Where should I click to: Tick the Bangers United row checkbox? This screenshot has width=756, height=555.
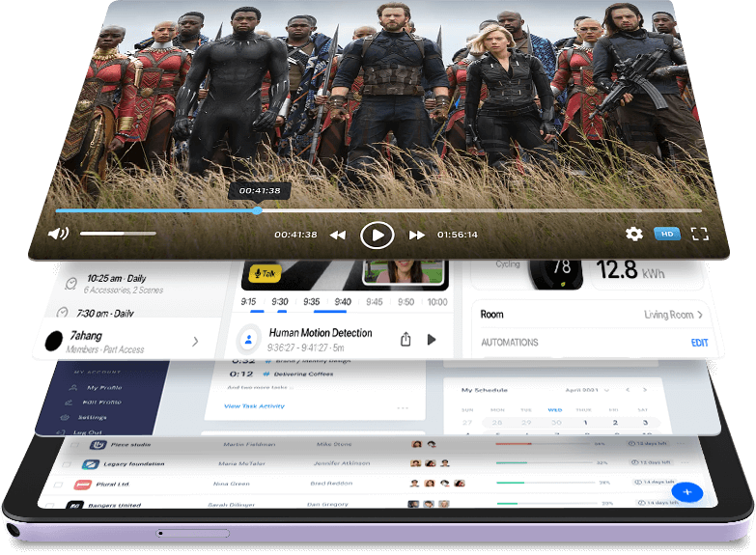(x=49, y=505)
